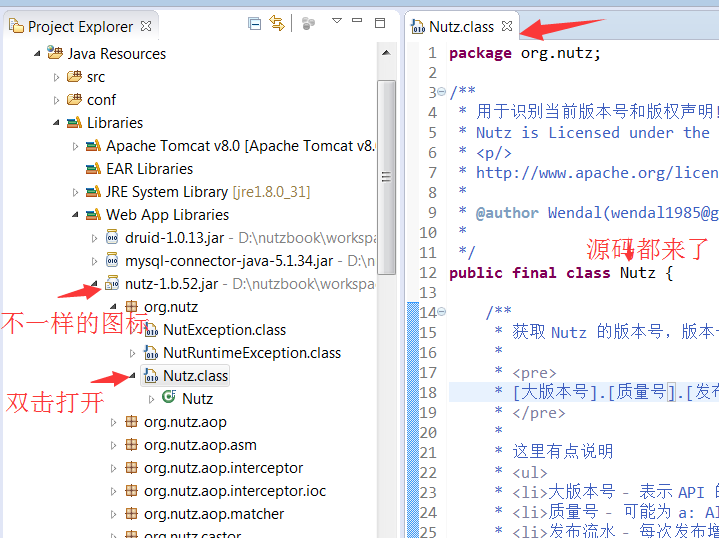Expand org.nutz.aop.asm package
This screenshot has width=719, height=538.
[x=114, y=445]
